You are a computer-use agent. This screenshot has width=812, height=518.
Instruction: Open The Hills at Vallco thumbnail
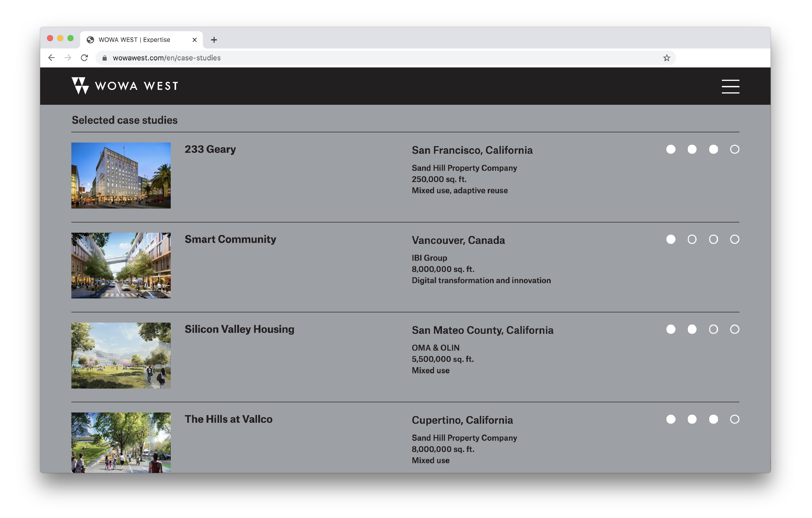coord(121,442)
